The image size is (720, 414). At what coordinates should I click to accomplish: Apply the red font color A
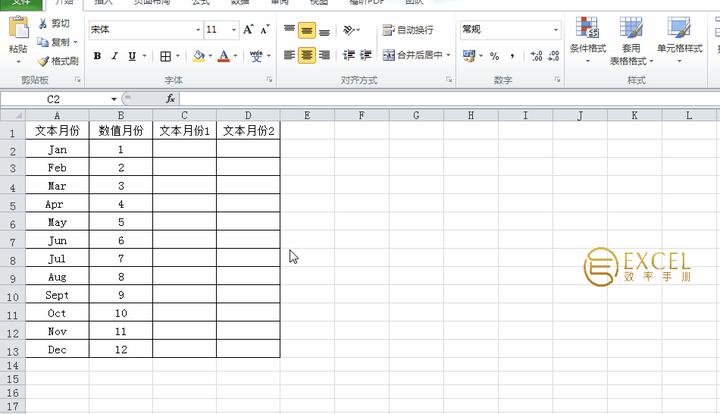point(224,56)
